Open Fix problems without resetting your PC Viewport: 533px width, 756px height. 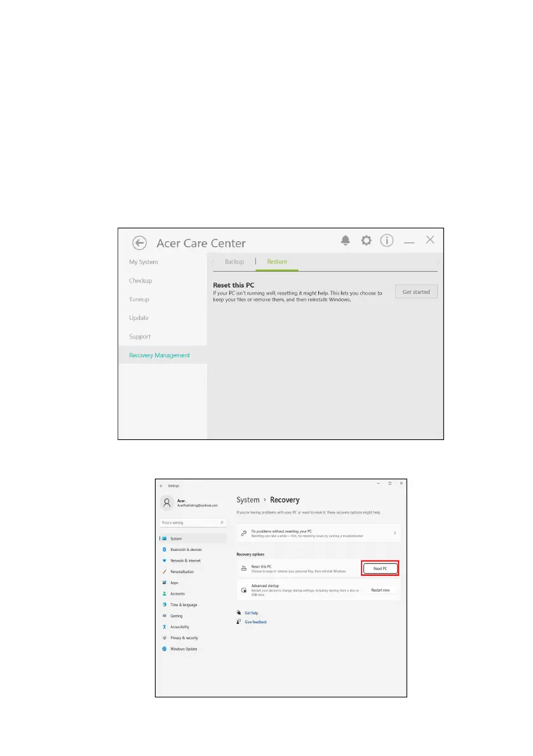319,533
